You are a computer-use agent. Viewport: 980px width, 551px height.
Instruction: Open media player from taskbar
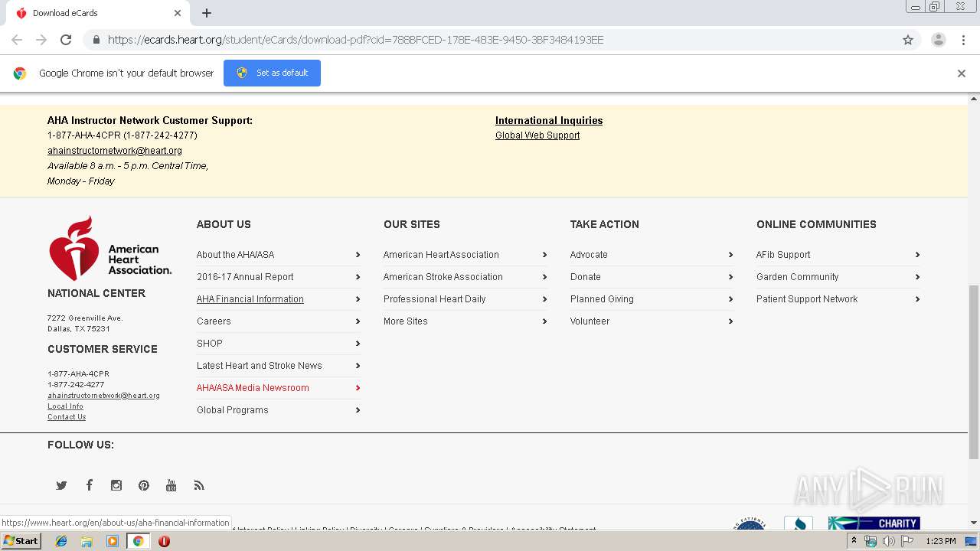[x=113, y=541]
